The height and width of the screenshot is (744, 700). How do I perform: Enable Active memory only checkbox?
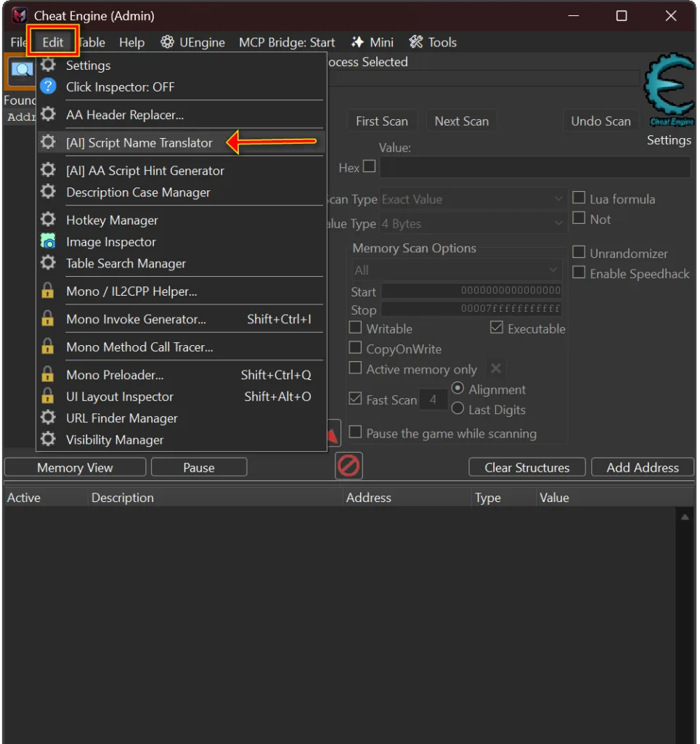[355, 368]
